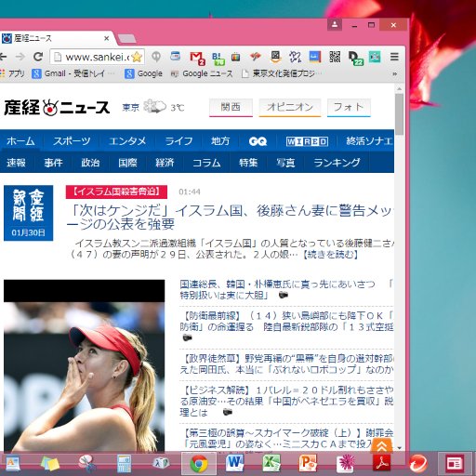
Task: Reload the page with the refresh icon
Action: pyautogui.click(x=38, y=57)
